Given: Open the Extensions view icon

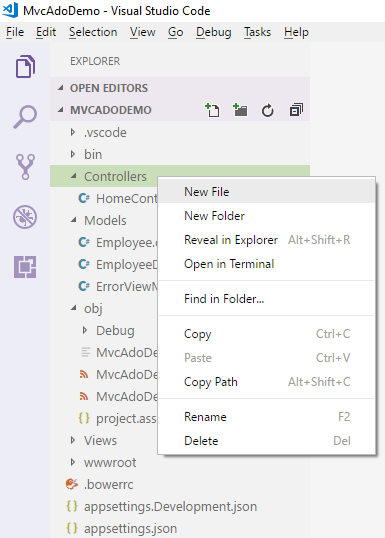Looking at the screenshot, I should point(25,267).
